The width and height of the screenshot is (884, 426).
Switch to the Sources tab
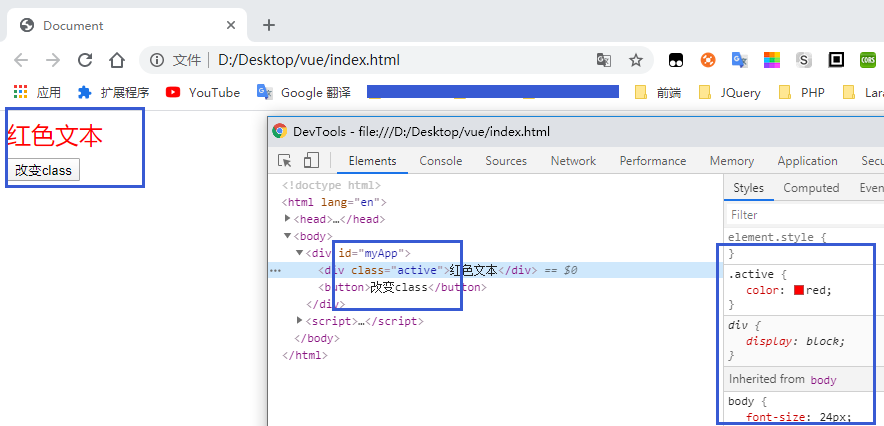[x=506, y=161]
